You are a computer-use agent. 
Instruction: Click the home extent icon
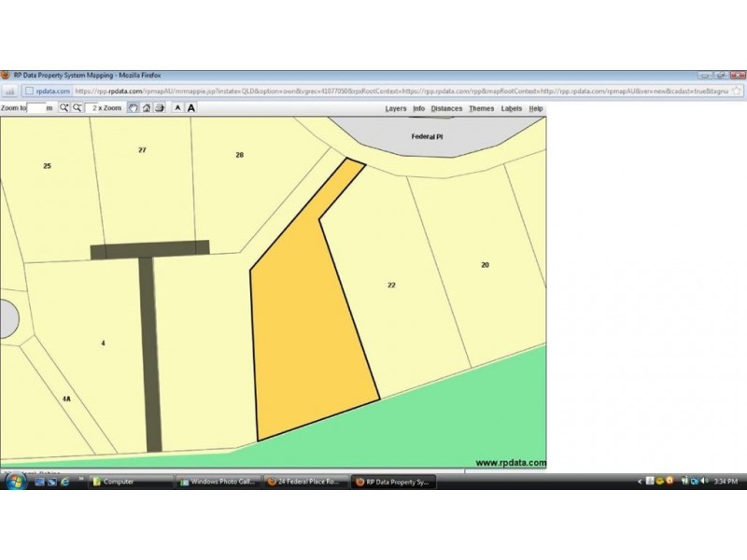click(x=146, y=108)
